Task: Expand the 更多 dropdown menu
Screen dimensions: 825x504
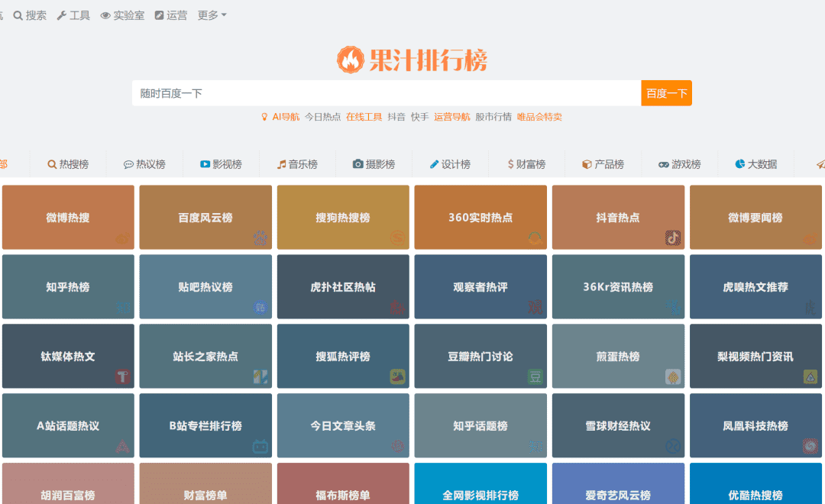Action: tap(212, 15)
